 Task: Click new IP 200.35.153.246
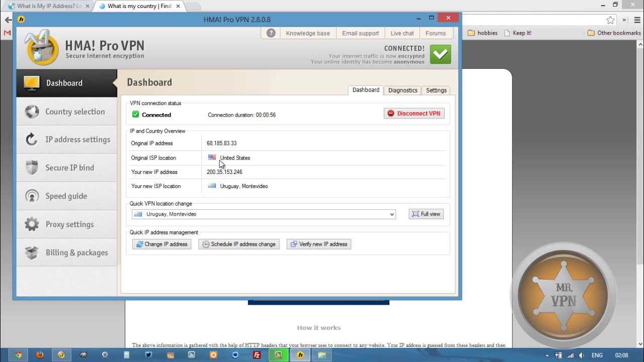tap(224, 172)
